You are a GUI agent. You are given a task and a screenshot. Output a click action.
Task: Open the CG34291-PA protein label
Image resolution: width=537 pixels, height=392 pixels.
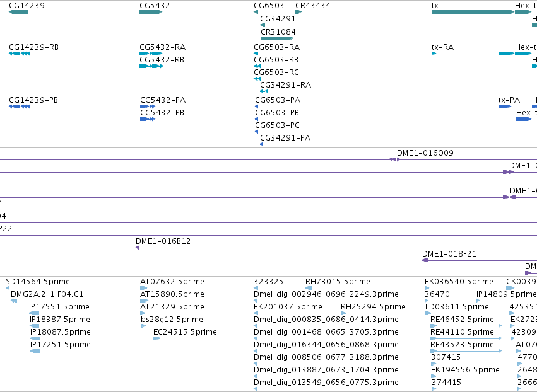[285, 138]
